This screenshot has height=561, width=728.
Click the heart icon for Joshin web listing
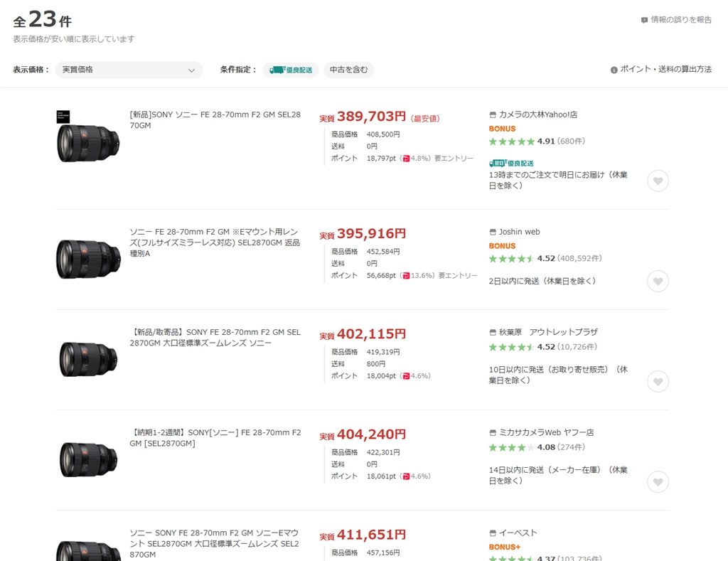click(658, 282)
